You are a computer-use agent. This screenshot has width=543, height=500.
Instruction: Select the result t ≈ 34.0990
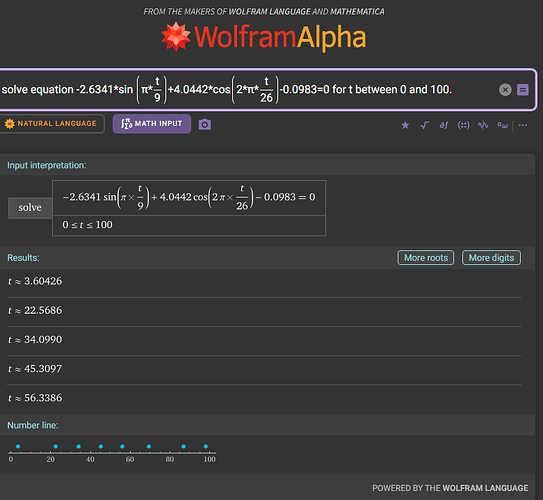(x=35, y=340)
